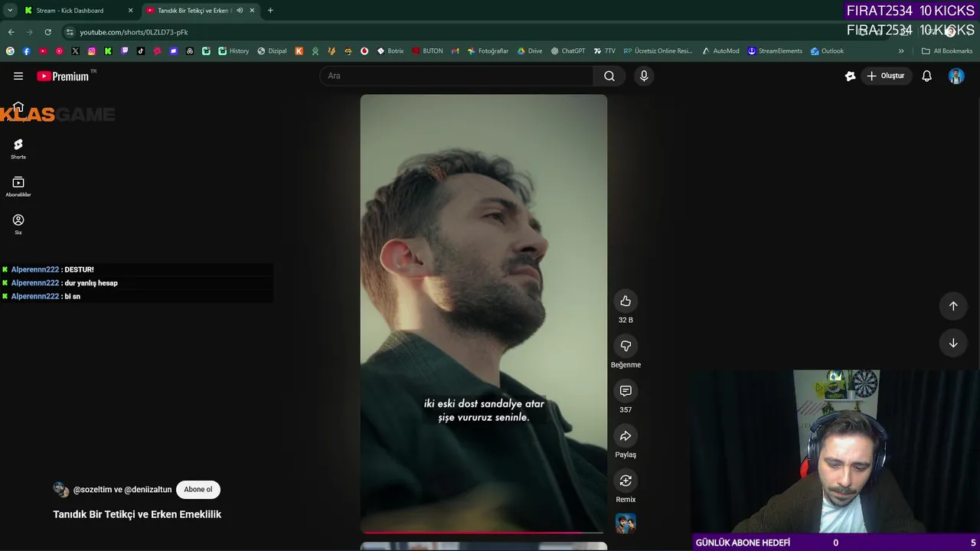Go to previous Short with up arrow
The image size is (980, 551).
pyautogui.click(x=953, y=306)
